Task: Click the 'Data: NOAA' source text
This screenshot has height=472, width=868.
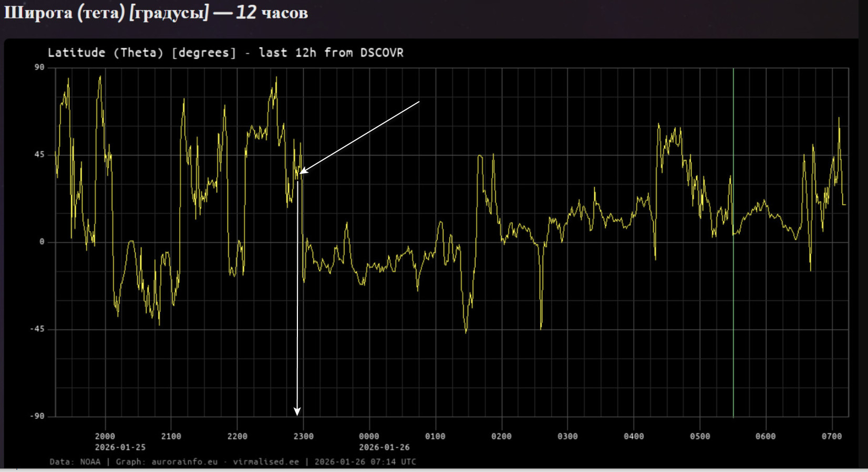Action: tap(75, 462)
